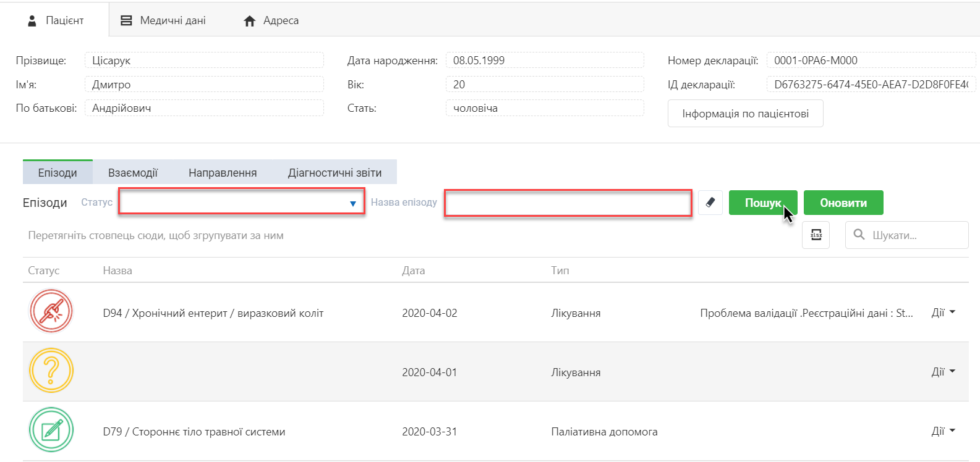Open the Статус dropdown filter

tap(241, 202)
